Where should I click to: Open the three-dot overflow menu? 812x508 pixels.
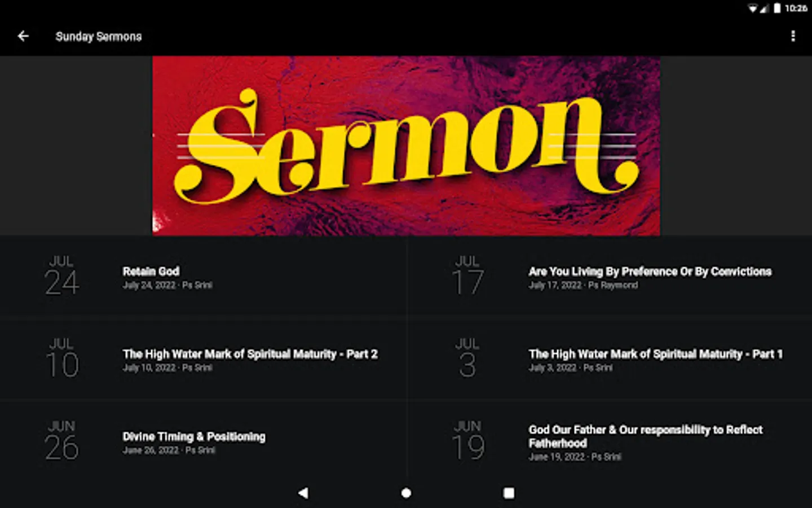[x=793, y=36]
